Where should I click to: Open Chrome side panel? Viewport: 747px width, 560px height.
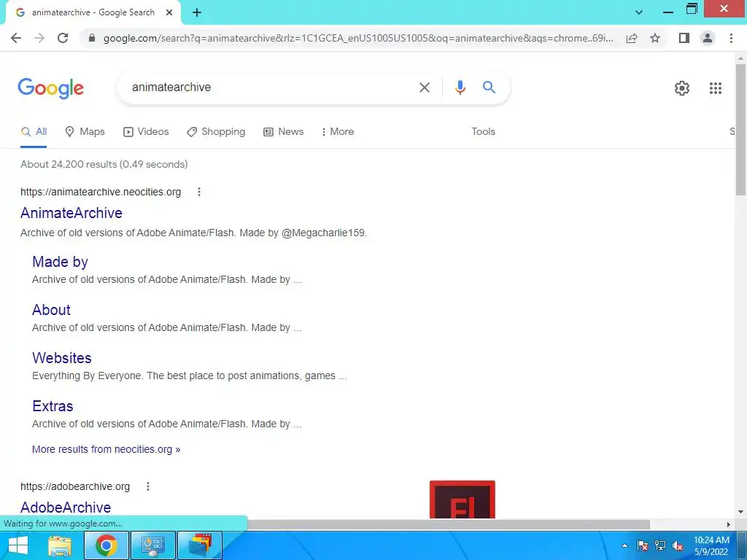pos(684,38)
